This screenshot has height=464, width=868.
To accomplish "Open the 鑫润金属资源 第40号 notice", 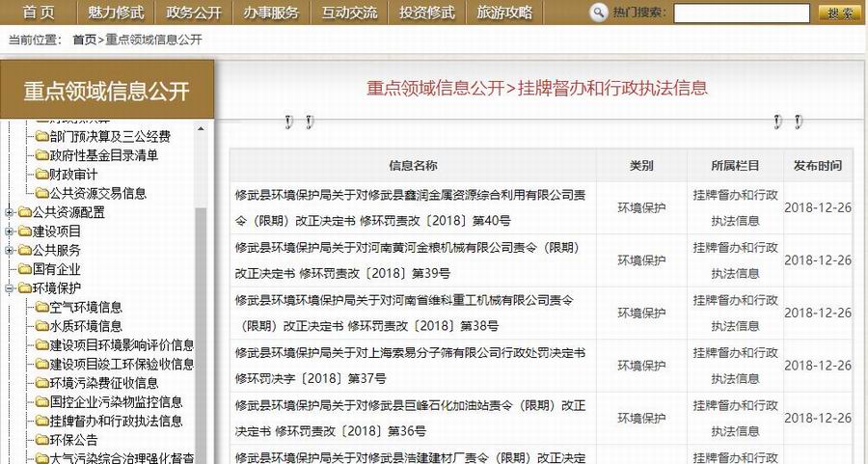I will click(x=410, y=207).
